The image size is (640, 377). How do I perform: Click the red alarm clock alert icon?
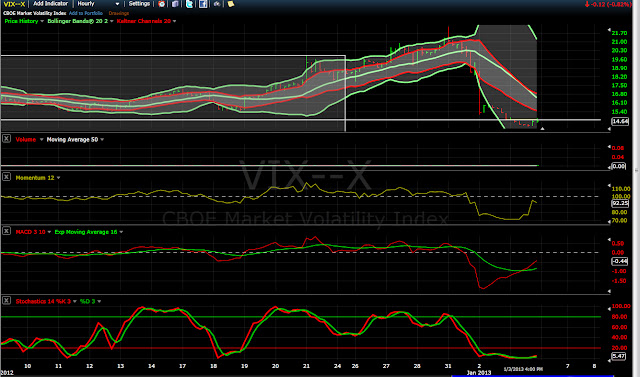click(162, 4)
